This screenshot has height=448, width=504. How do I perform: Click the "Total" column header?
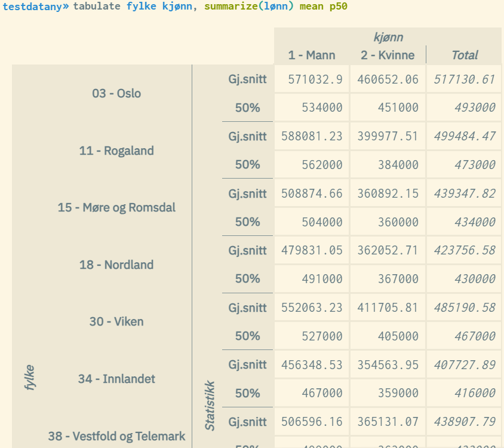pos(464,55)
